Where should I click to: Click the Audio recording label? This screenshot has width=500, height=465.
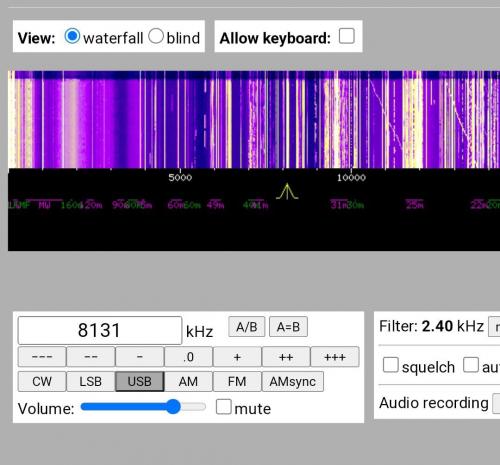click(434, 403)
